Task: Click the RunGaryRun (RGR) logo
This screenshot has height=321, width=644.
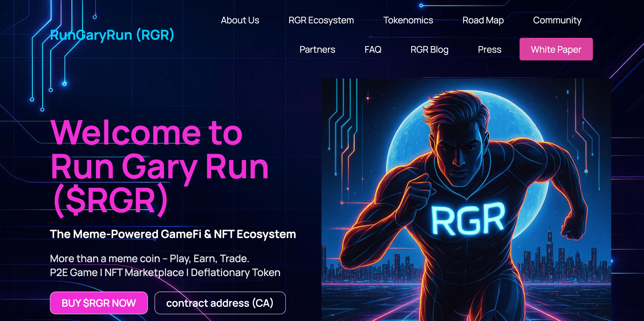Action: click(112, 35)
